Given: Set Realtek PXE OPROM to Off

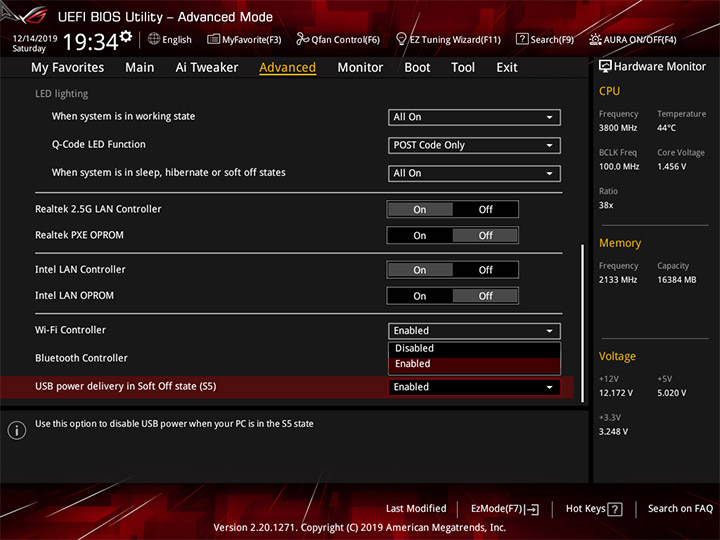Looking at the screenshot, I should click(x=485, y=236).
